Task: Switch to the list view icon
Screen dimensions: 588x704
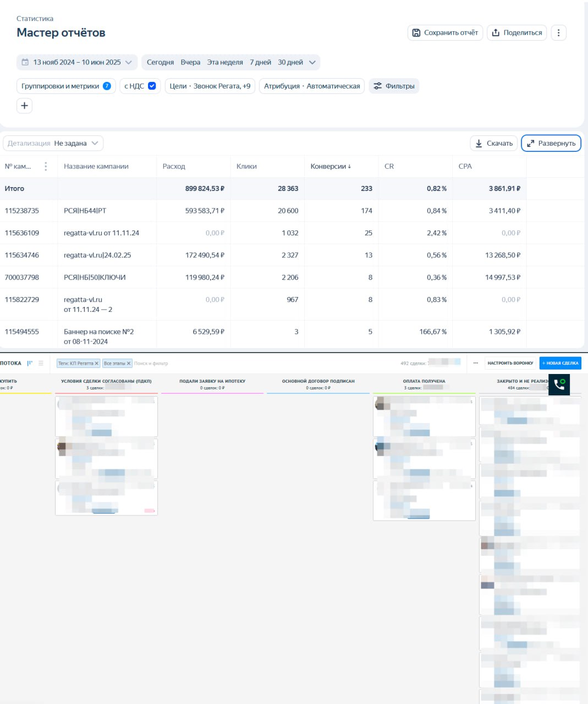Action: tap(41, 363)
